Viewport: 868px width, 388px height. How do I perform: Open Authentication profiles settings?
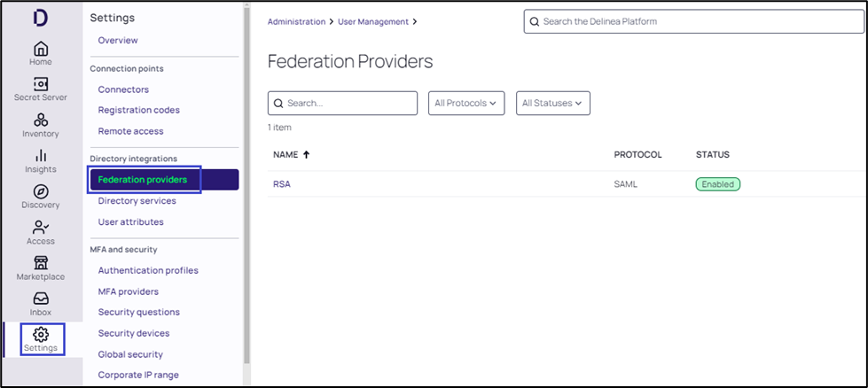tap(148, 270)
